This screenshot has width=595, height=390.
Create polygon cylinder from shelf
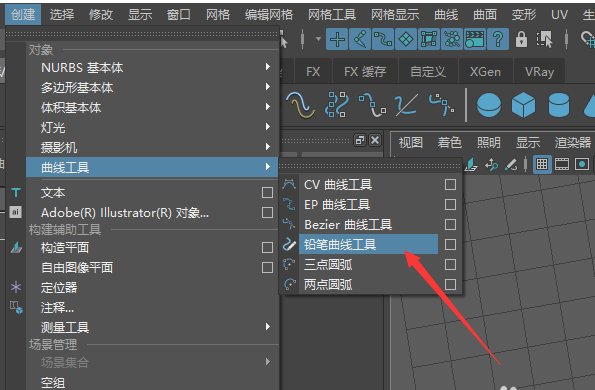559,105
